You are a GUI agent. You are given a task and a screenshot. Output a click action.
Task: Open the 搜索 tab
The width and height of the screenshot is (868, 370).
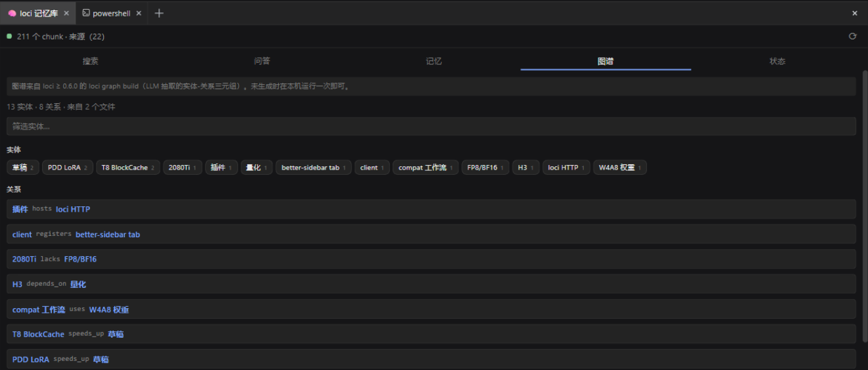[x=91, y=61]
